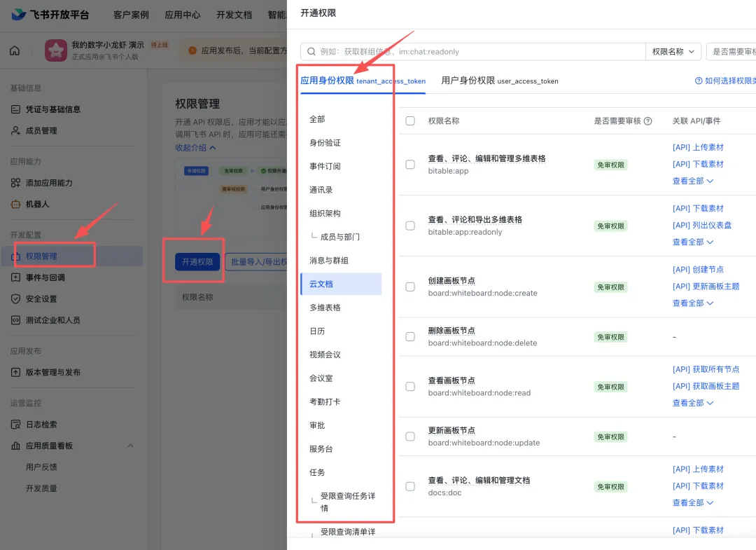The image size is (756, 550).
Task: Click the 测试企业和人员 icon
Action: (x=15, y=320)
